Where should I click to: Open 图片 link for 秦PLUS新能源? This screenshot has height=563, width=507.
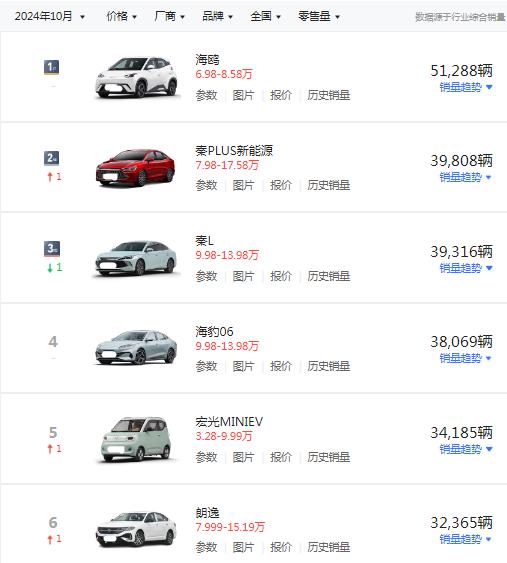[x=243, y=185]
